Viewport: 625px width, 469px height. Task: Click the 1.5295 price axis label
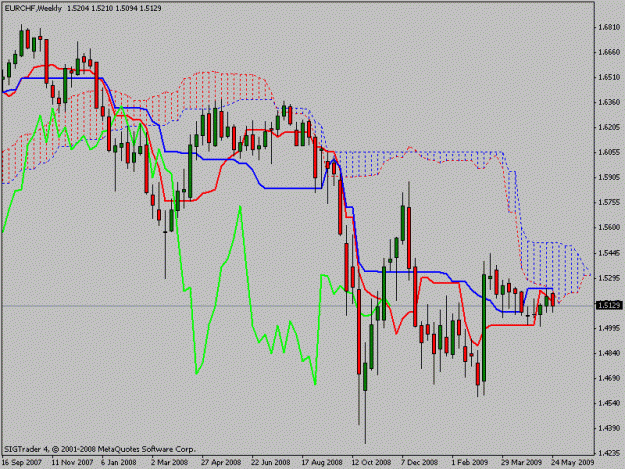(609, 277)
